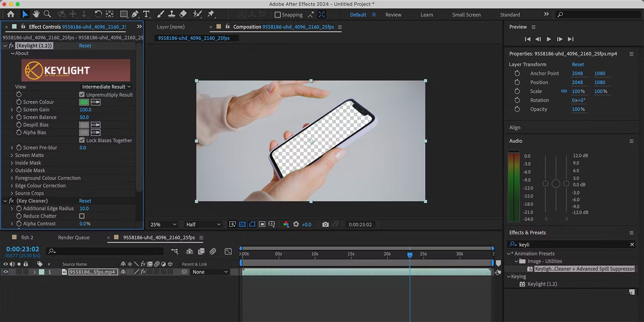This screenshot has height=322, width=644.
Task: Open the Graph Editor in the timeline
Action: click(228, 251)
